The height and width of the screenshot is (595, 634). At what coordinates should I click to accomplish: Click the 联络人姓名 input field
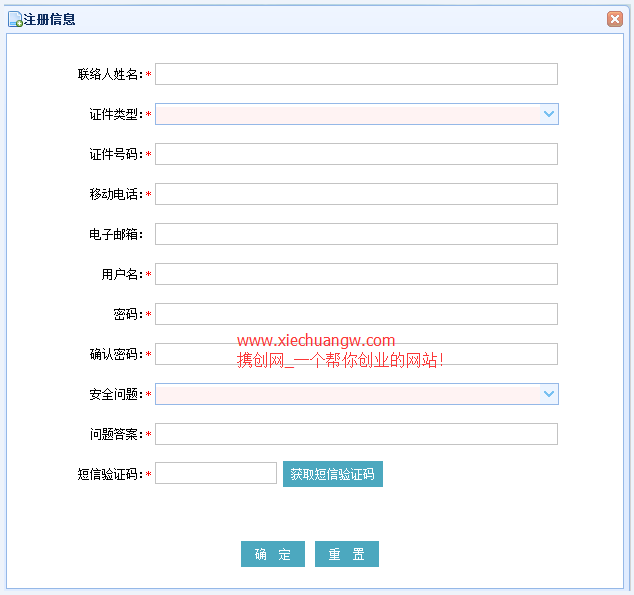click(356, 74)
